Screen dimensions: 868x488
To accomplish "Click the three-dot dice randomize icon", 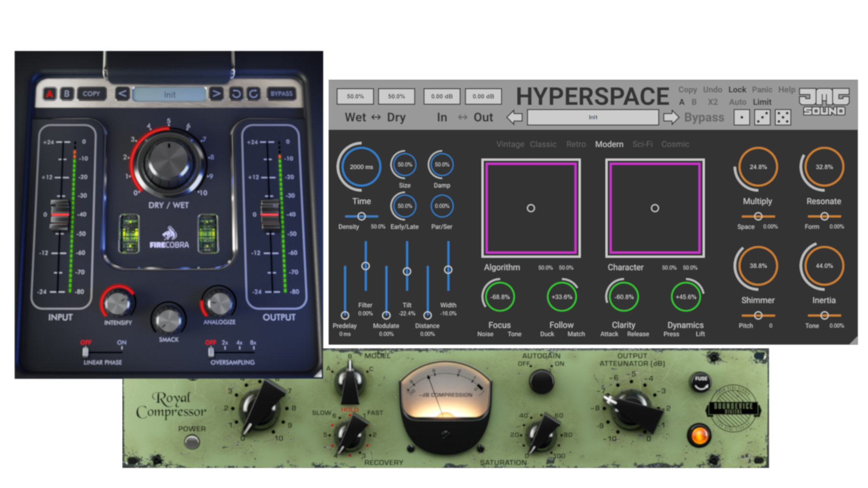I will [762, 118].
